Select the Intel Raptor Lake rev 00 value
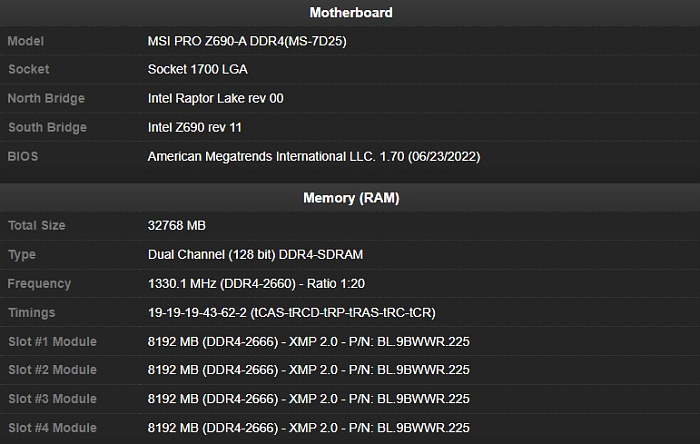 tap(216, 98)
